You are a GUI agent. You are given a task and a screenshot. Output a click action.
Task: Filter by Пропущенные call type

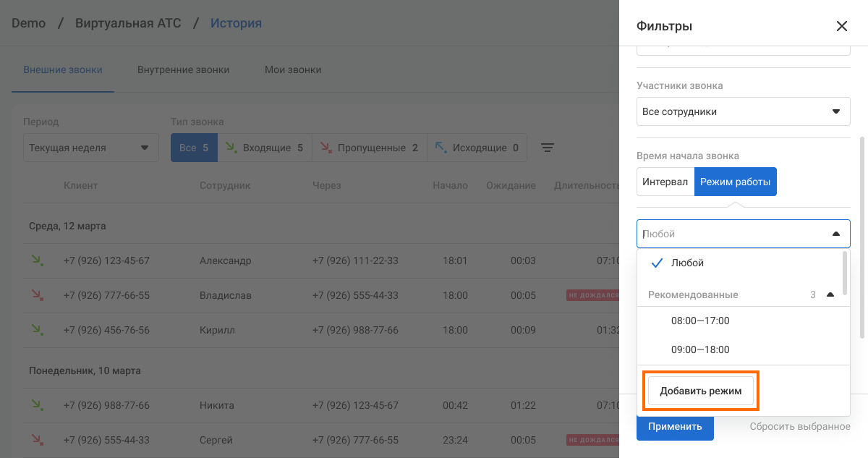pos(370,148)
